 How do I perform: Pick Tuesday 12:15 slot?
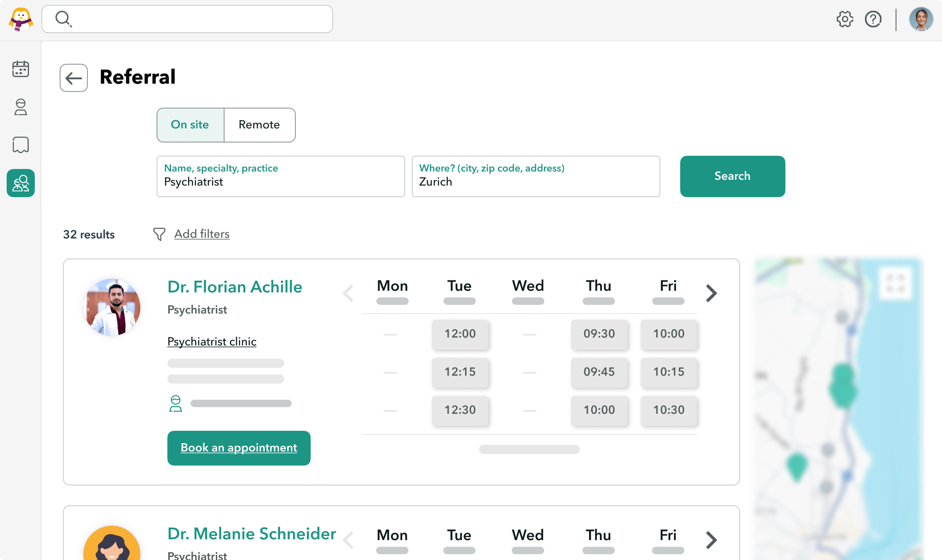coord(460,372)
